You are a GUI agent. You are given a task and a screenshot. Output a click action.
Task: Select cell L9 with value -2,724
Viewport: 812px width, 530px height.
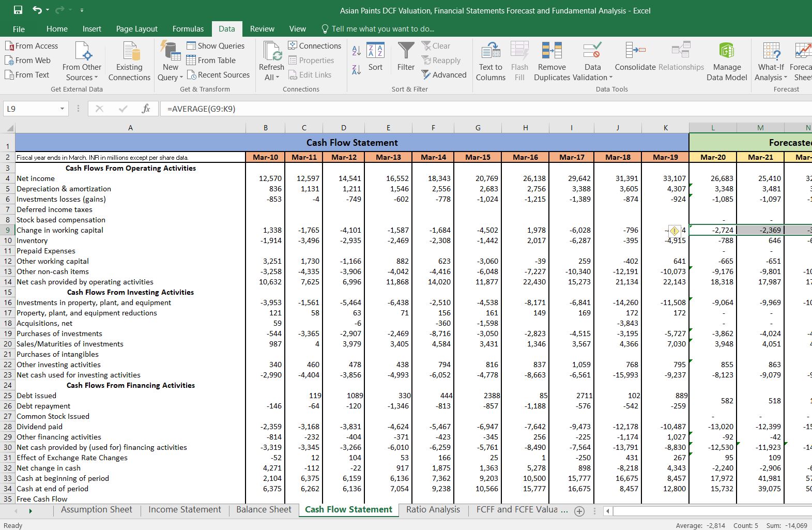(x=712, y=230)
